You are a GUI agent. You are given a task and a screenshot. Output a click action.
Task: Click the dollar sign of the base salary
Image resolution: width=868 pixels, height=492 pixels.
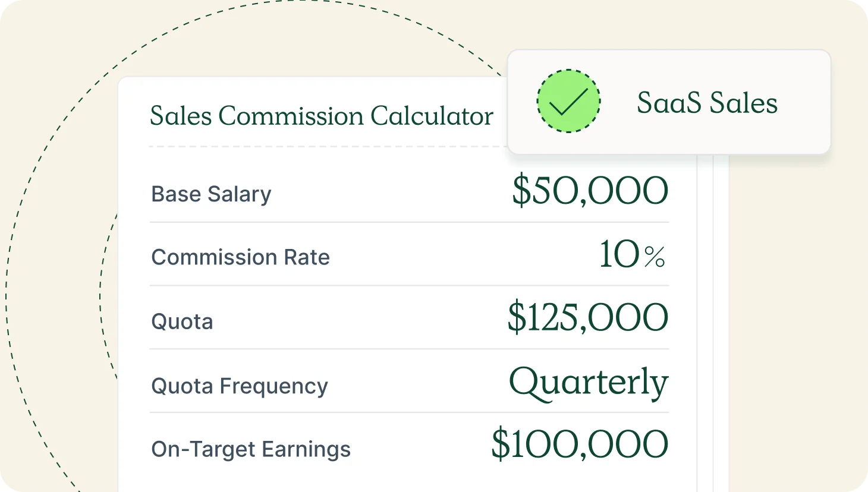click(x=521, y=191)
